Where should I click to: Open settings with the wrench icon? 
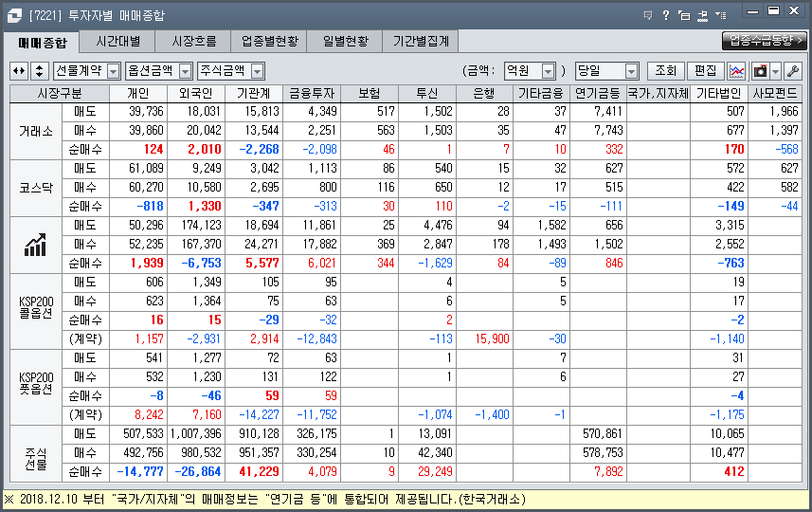(x=793, y=71)
